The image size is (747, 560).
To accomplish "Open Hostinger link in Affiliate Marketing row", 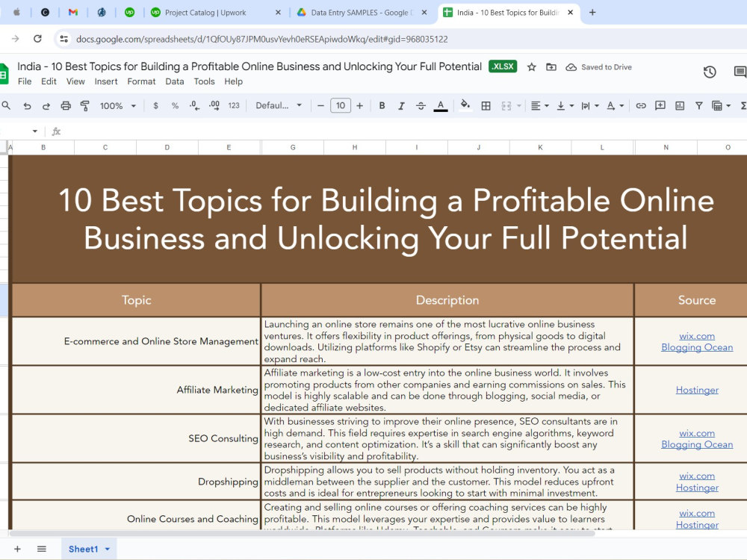I will [697, 390].
